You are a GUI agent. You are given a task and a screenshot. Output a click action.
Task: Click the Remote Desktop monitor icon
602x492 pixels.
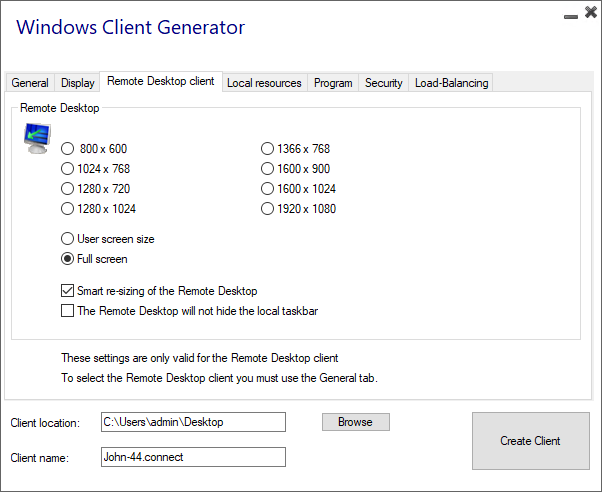click(37, 137)
